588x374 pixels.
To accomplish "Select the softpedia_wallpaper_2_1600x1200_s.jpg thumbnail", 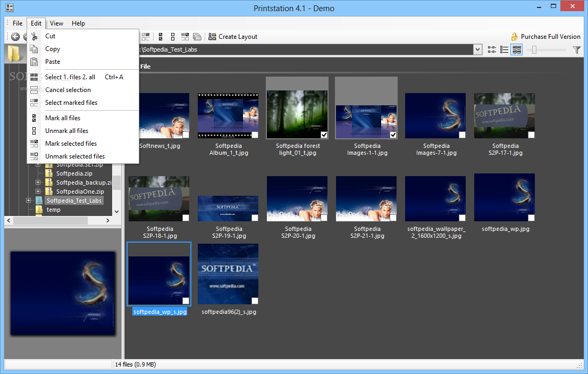I will click(x=435, y=199).
